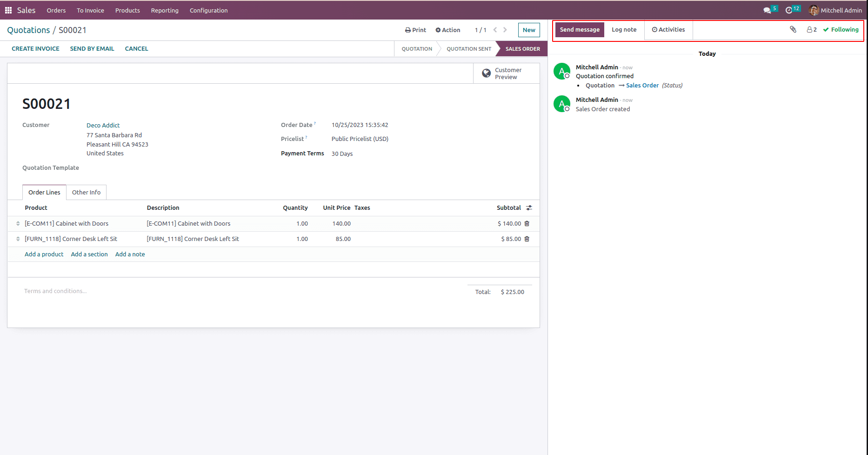Sort by Subtotal column header
This screenshot has height=455, width=868.
pos(508,208)
